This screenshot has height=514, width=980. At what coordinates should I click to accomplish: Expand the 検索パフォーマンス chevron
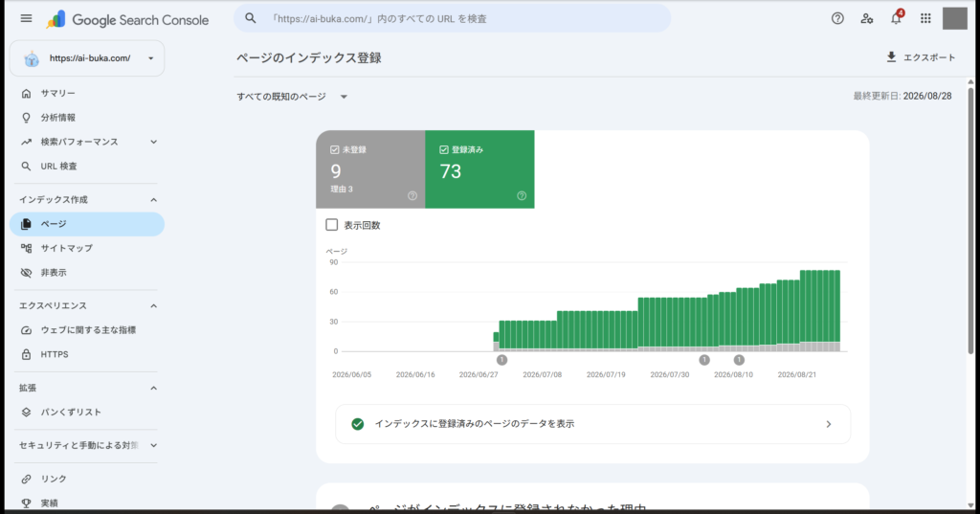[x=154, y=142]
